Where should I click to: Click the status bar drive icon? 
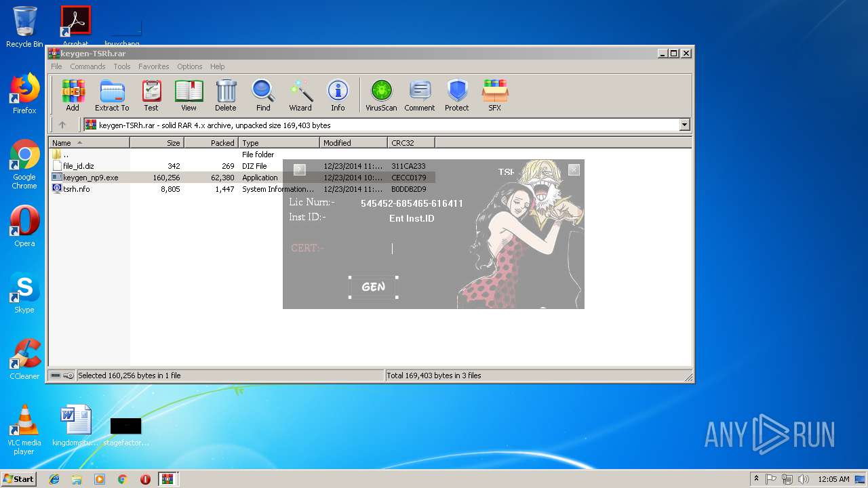(56, 375)
